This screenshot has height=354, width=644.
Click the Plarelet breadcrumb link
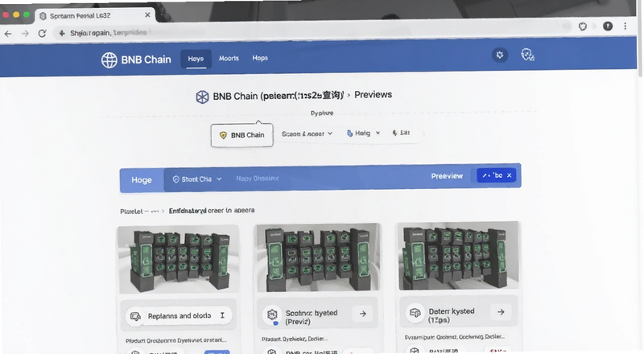(131, 212)
